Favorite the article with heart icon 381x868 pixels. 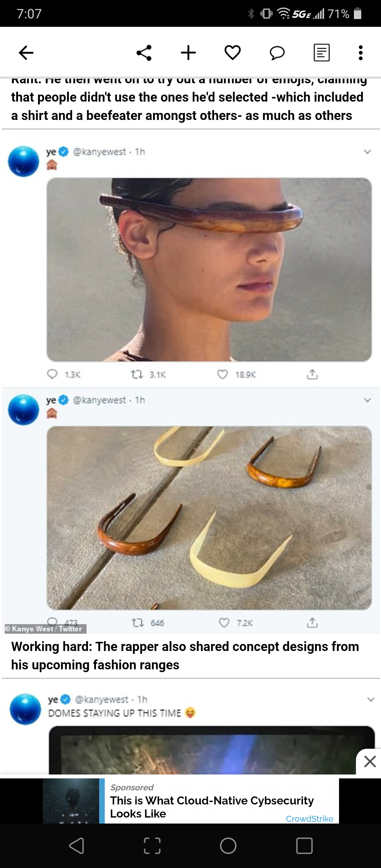(232, 53)
